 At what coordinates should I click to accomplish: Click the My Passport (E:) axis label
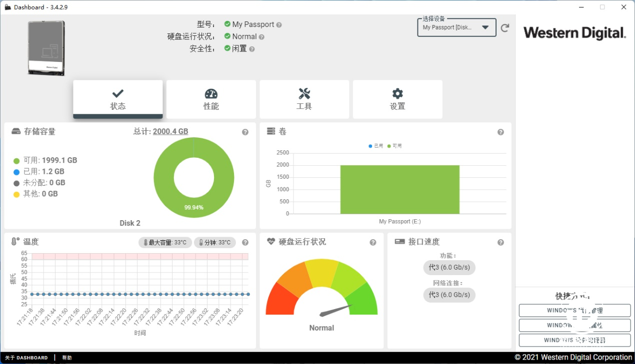pos(399,221)
